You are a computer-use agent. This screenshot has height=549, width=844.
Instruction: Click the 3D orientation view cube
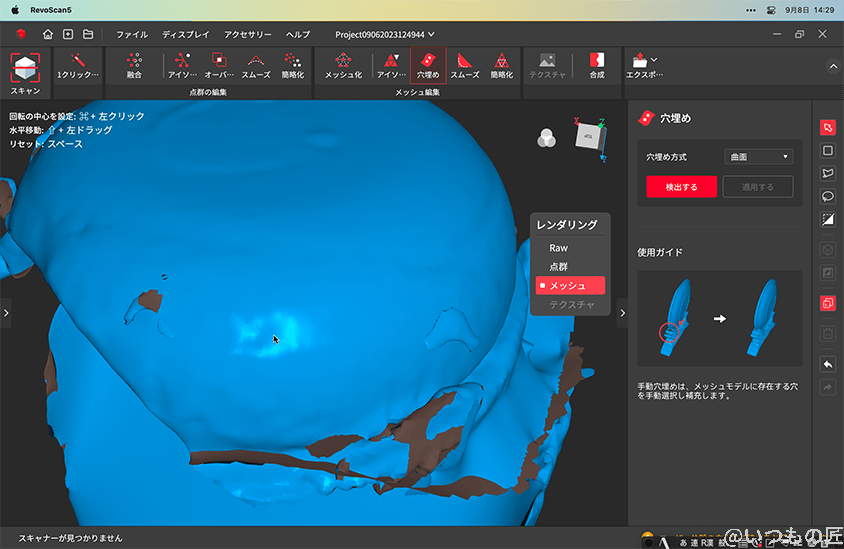point(589,137)
